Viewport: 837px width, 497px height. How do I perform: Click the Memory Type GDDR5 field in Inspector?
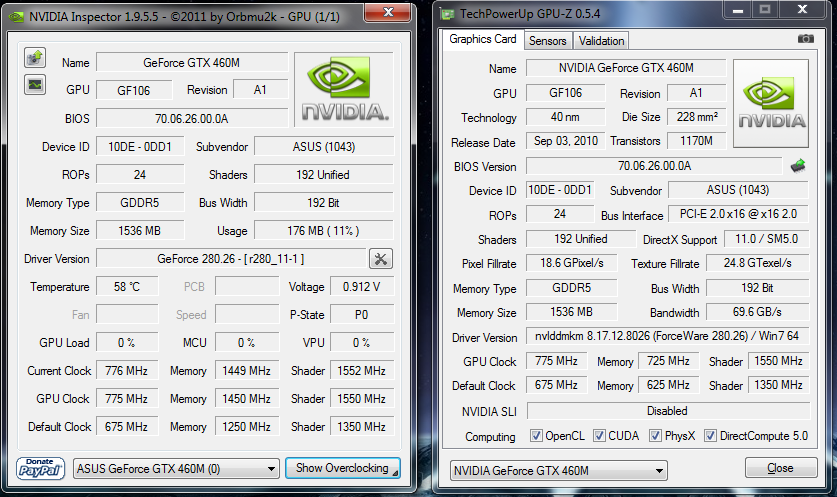(140, 203)
